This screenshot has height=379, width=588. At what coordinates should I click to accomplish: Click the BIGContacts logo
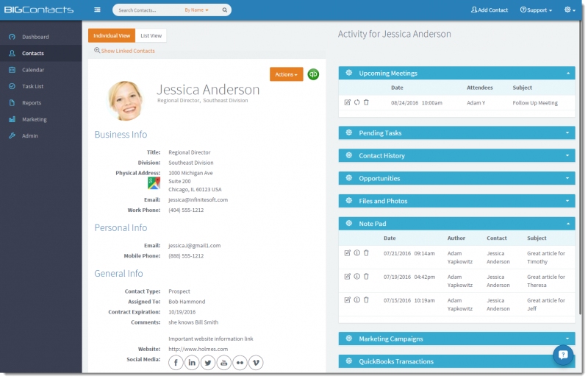(39, 10)
